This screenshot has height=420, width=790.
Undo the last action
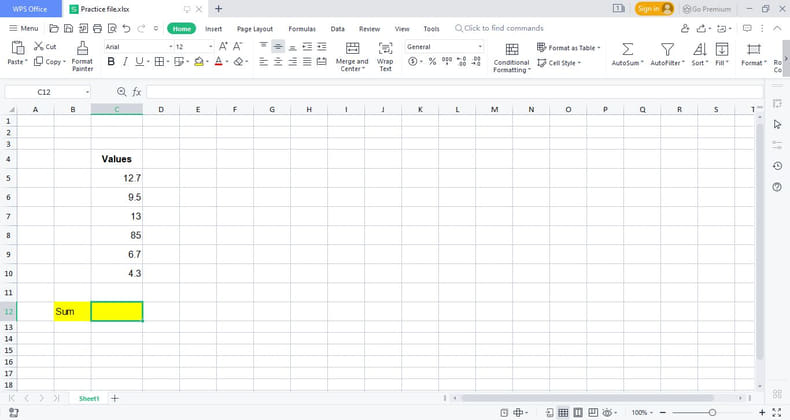(x=126, y=29)
